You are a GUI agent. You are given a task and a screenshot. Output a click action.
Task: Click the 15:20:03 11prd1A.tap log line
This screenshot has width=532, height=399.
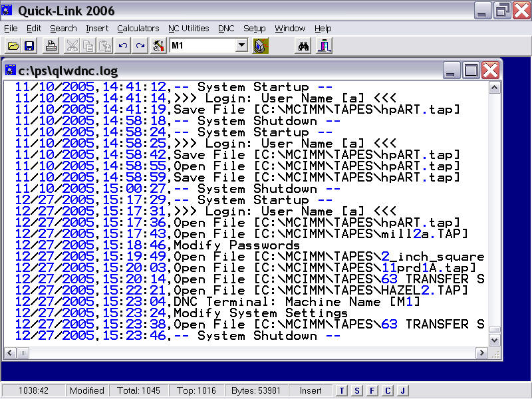pyautogui.click(x=245, y=268)
